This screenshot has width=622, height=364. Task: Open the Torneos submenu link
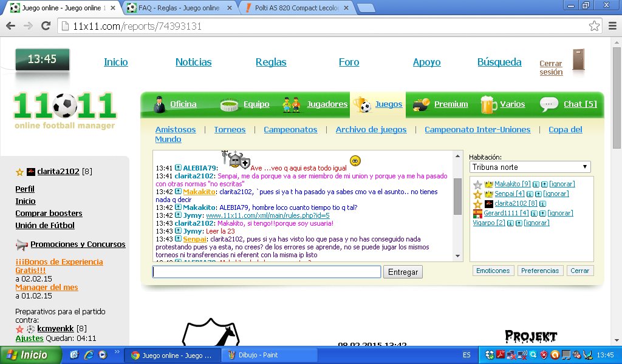pos(230,129)
